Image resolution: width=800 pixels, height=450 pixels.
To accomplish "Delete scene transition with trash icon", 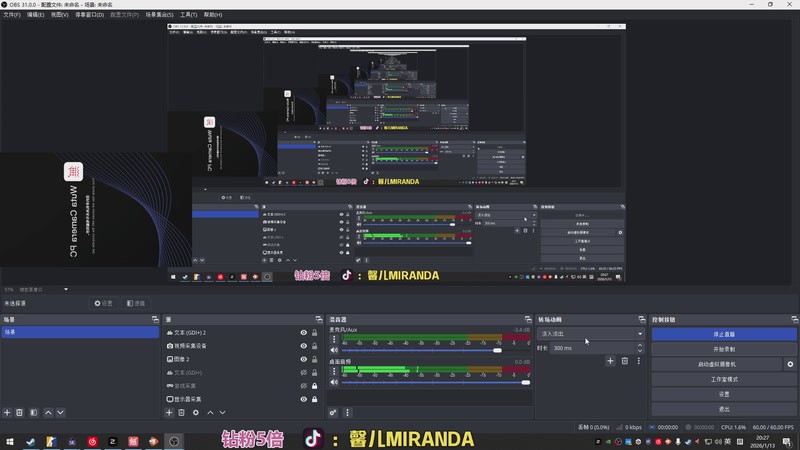I will point(624,361).
